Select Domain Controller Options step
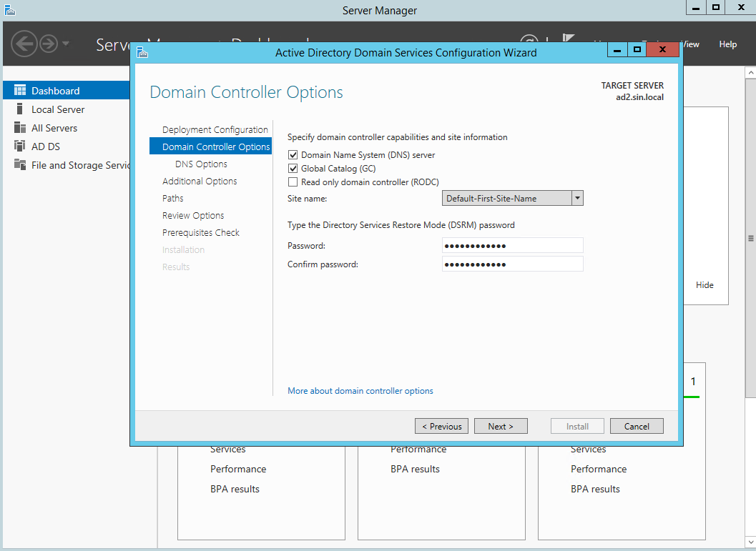Screen dimensions: 756x551 pos(211,147)
